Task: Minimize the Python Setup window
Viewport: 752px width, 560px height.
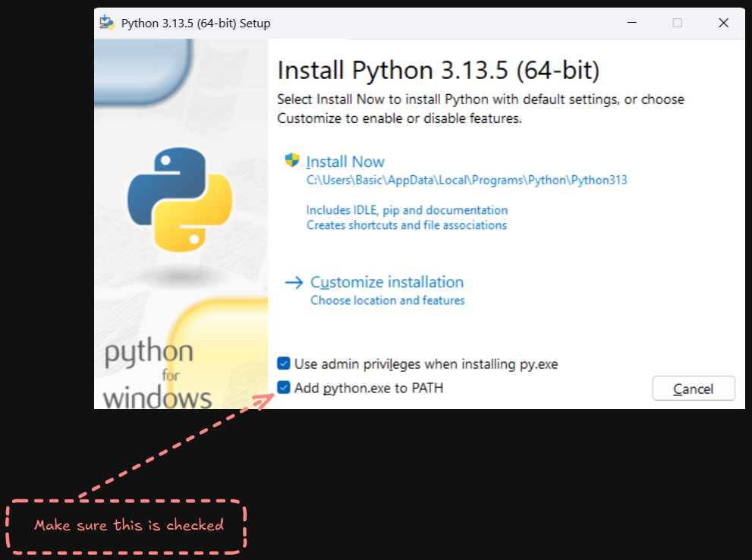Action: (x=632, y=23)
